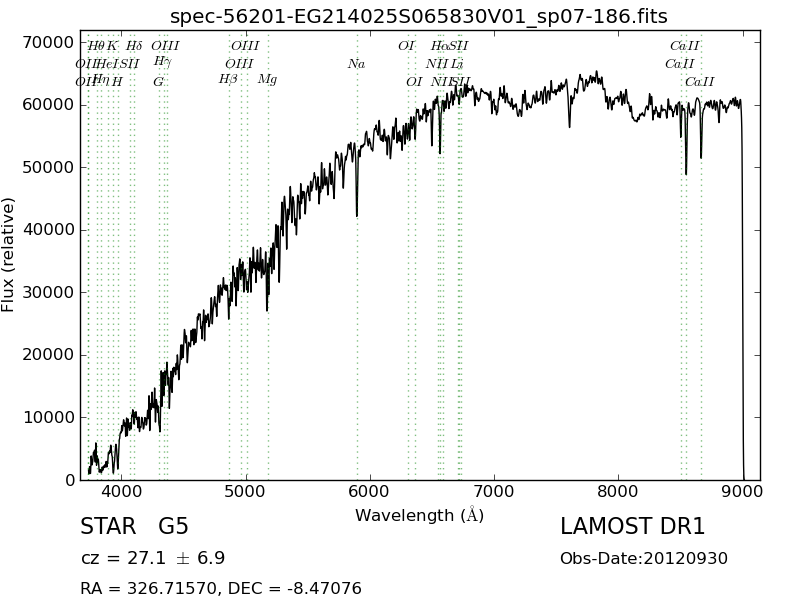This screenshot has width=800, height=600.
Task: Click the x-axis tick label 4000
Action: tap(121, 492)
